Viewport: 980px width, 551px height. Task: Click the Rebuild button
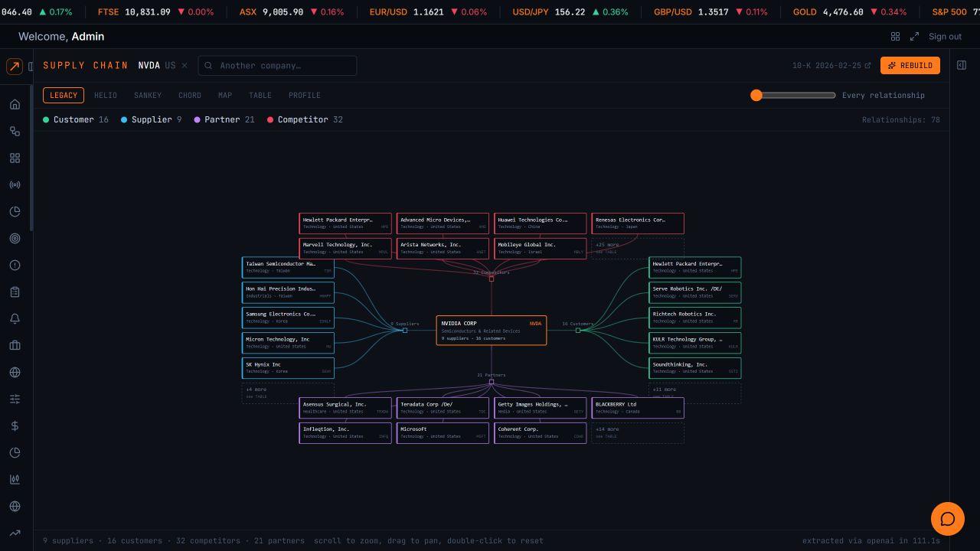[x=910, y=65]
